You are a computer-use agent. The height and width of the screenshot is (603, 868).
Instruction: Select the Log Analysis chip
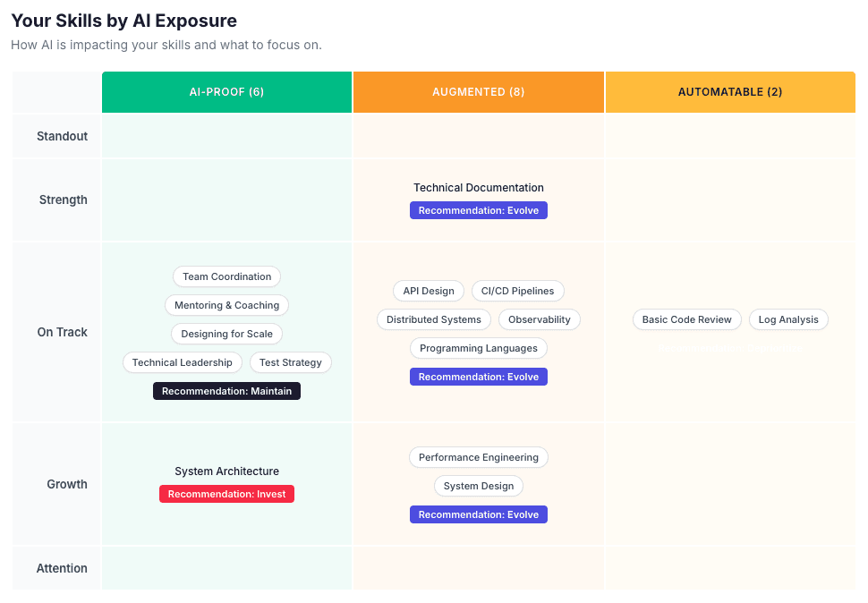click(788, 319)
